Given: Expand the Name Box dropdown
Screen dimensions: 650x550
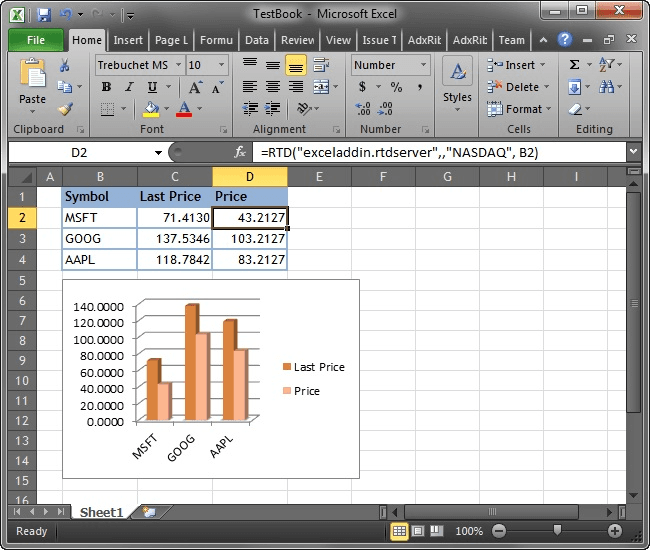Looking at the screenshot, I should pyautogui.click(x=158, y=153).
